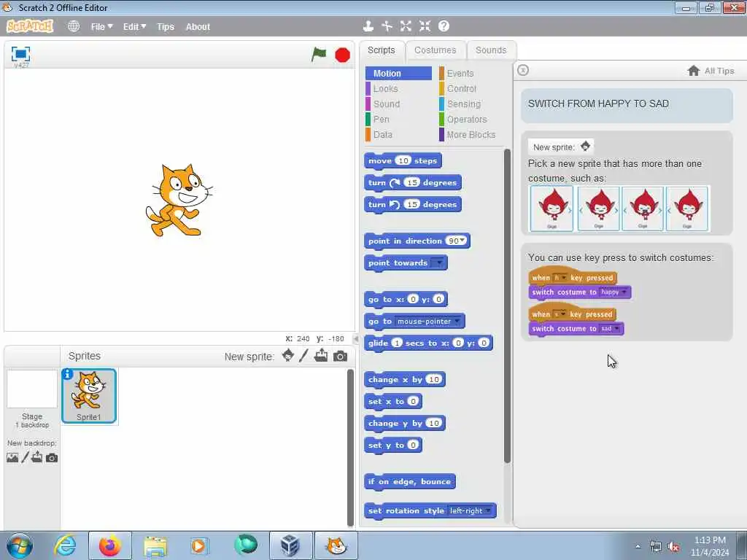Click the glide secs to x y block
This screenshot has height=560, width=747.
point(428,343)
